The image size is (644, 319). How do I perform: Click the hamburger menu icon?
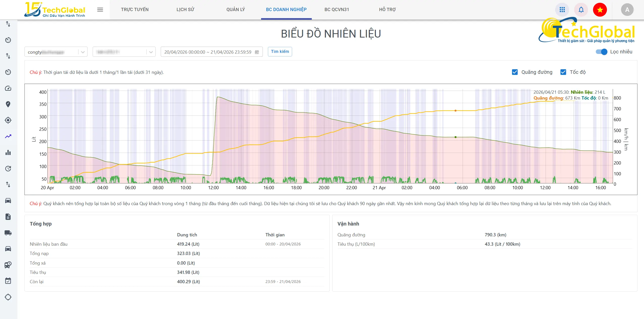point(100,10)
